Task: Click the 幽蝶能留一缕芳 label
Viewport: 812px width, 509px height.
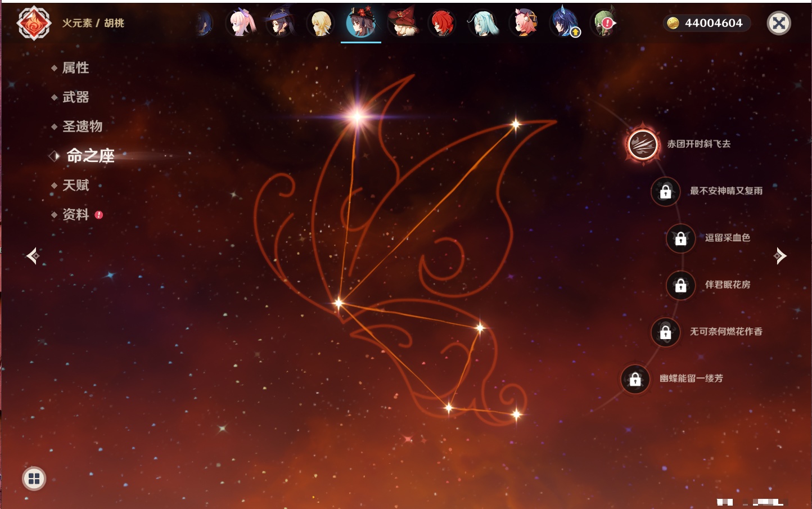Action: point(691,379)
